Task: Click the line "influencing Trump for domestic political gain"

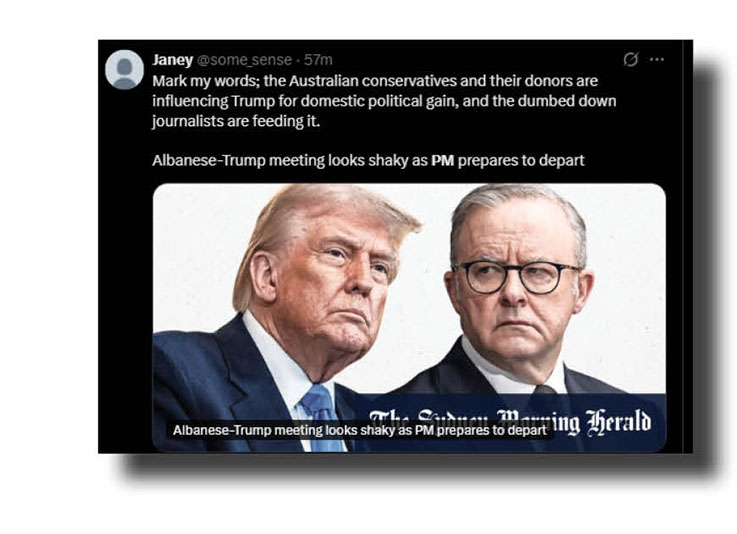Action: (x=305, y=101)
